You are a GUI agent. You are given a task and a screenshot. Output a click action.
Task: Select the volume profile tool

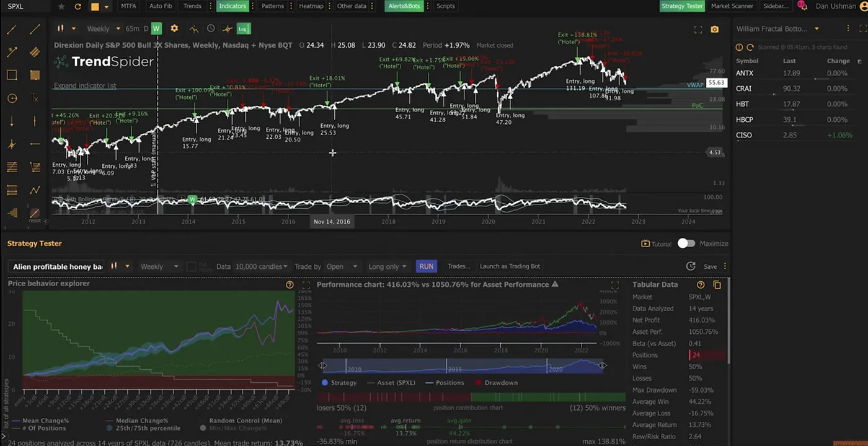pos(12,213)
